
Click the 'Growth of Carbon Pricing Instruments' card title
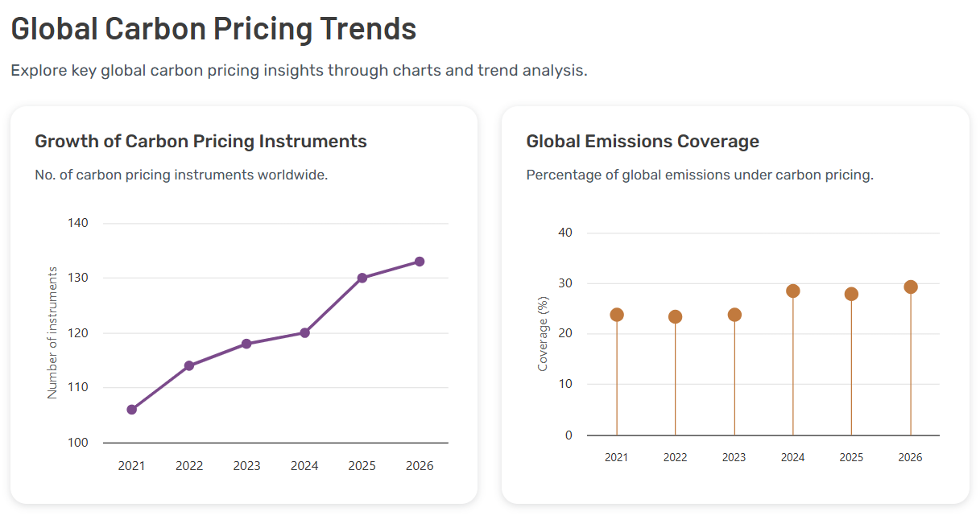(x=201, y=142)
